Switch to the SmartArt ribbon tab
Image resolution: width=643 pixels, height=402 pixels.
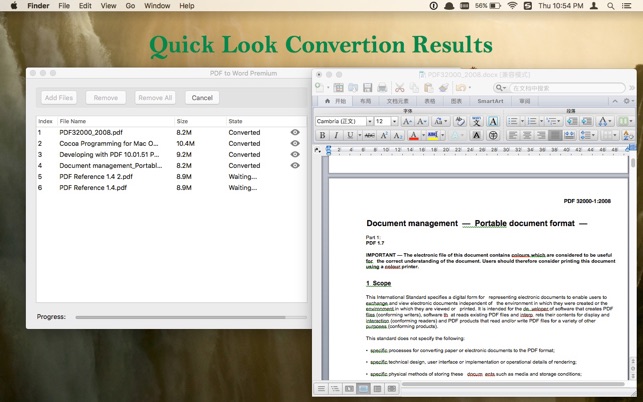coord(490,101)
